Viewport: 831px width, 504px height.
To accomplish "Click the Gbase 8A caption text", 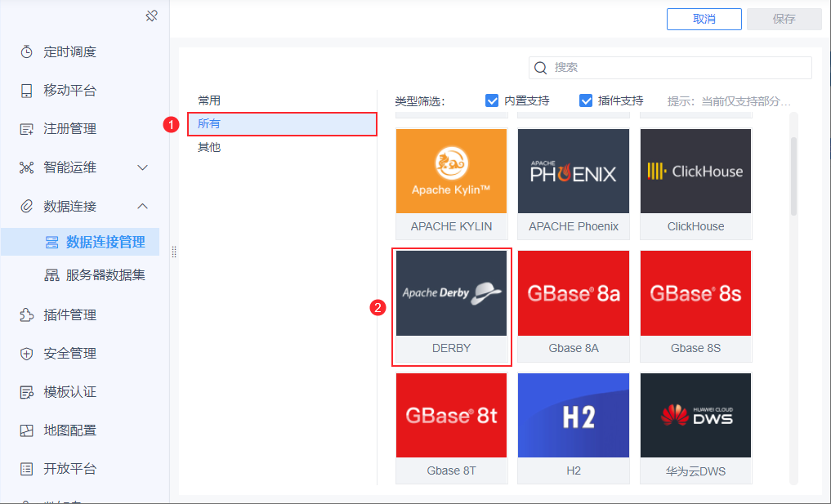I will 574,348.
